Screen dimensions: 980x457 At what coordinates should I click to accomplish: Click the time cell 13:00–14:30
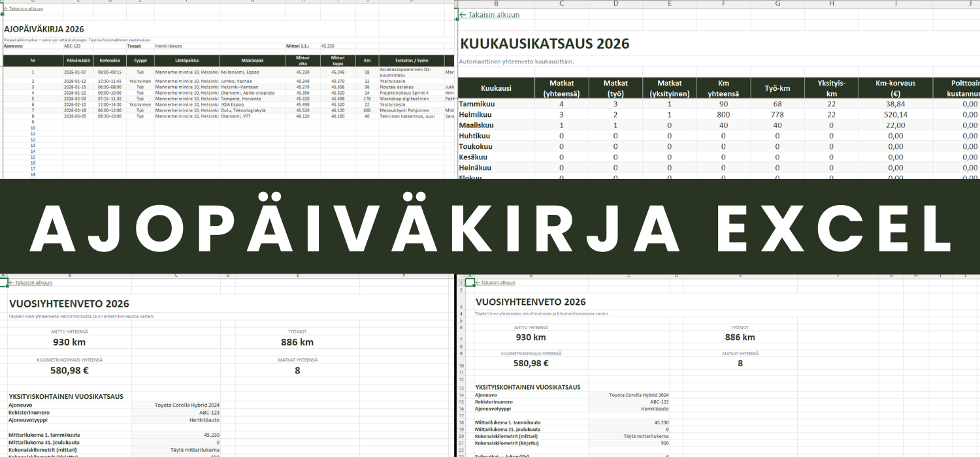tap(110, 104)
